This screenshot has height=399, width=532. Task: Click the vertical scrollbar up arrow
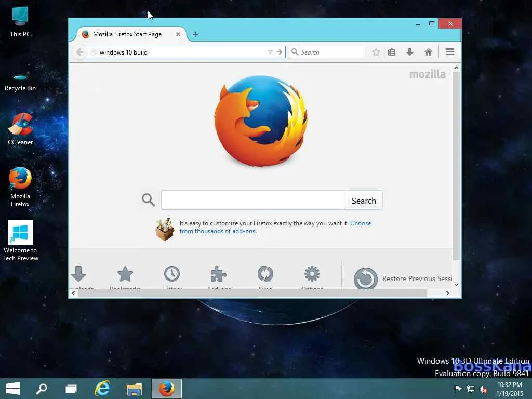pyautogui.click(x=456, y=68)
